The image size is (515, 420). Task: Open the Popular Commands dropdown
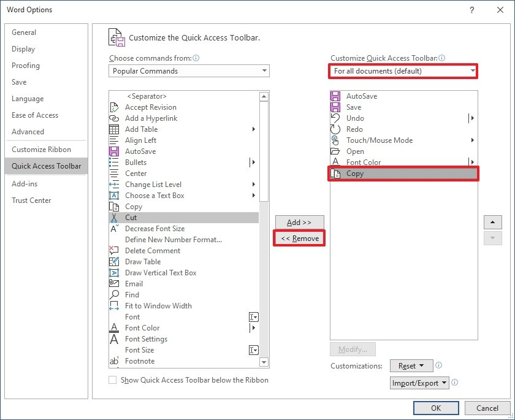tap(189, 71)
